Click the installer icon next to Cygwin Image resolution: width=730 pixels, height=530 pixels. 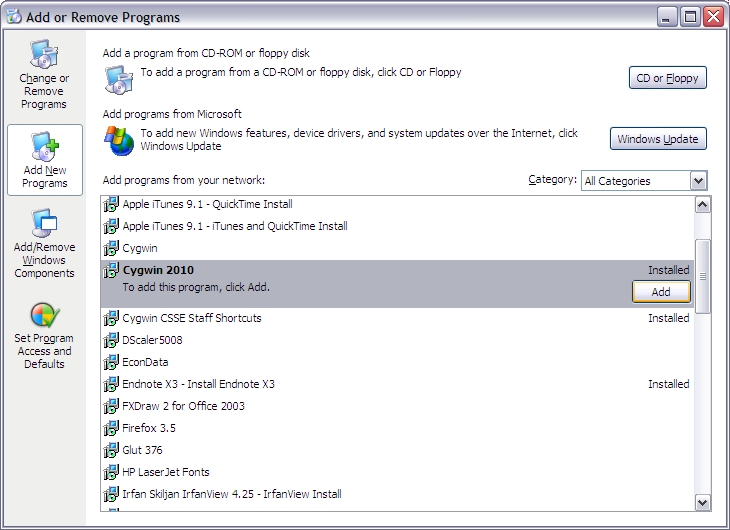click(111, 248)
